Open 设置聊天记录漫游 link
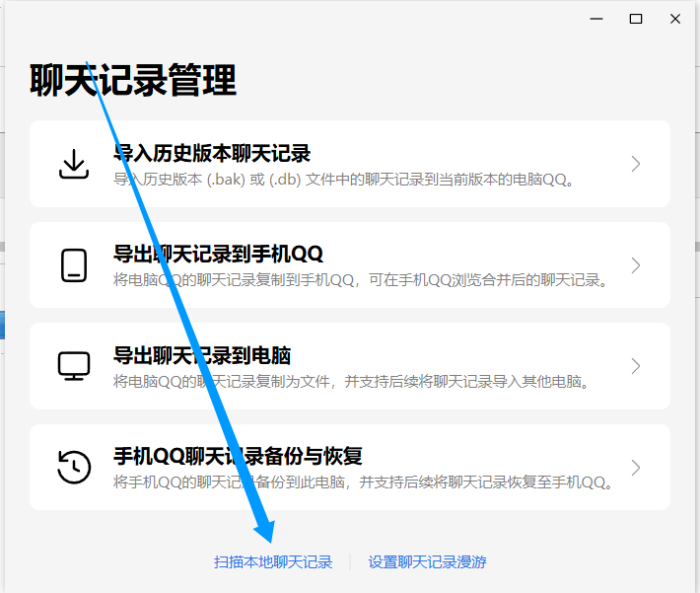The width and height of the screenshot is (700, 593). [427, 562]
